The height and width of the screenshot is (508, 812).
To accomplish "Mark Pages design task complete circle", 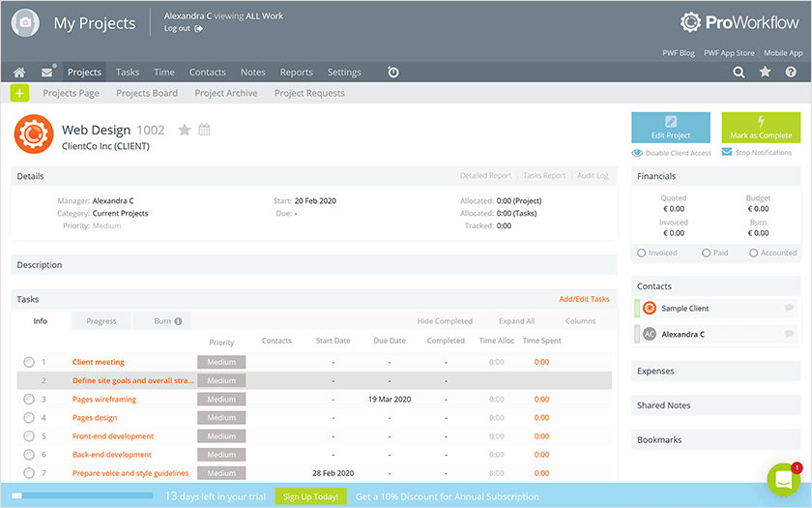I will (29, 418).
